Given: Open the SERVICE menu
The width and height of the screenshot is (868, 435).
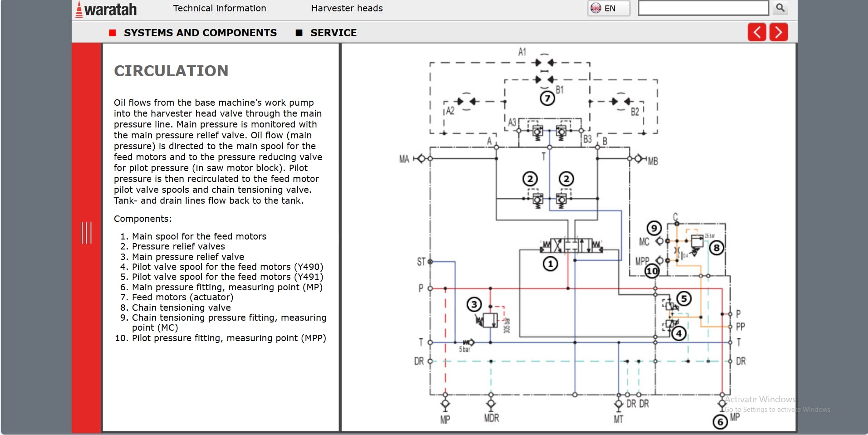Looking at the screenshot, I should [333, 33].
